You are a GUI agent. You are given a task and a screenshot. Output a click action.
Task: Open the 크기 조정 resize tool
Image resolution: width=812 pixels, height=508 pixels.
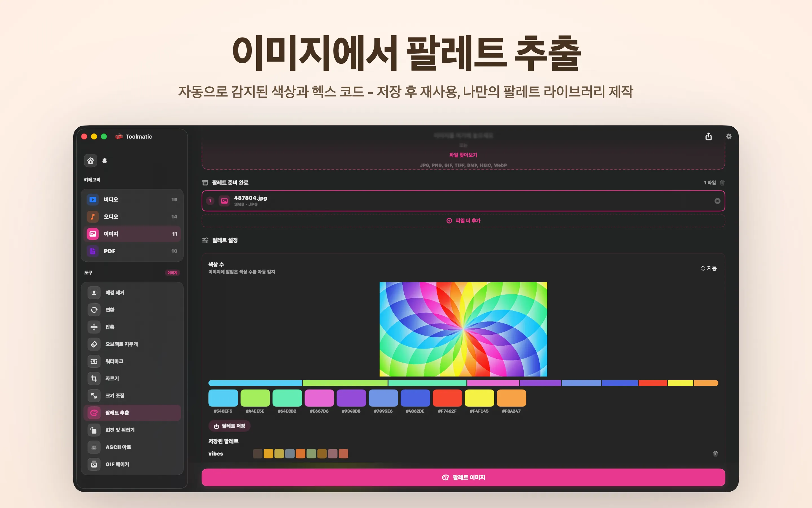132,395
